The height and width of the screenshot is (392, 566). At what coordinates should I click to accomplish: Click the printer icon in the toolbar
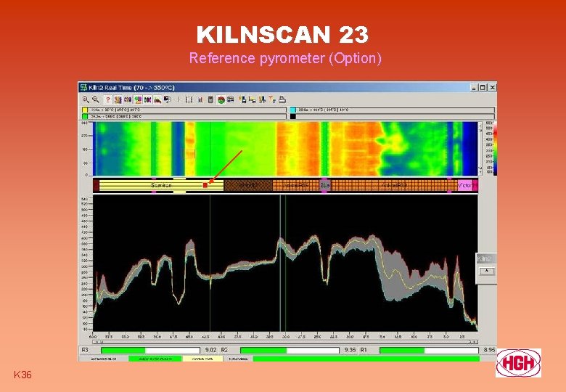(x=282, y=99)
